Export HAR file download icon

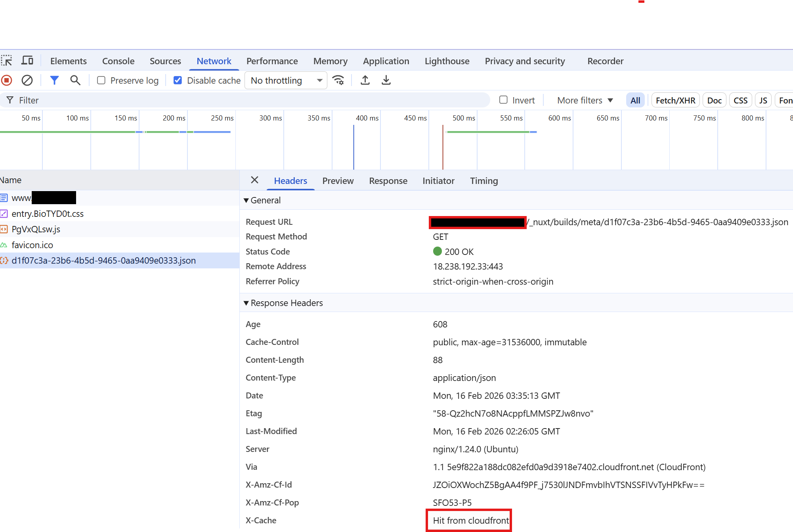tap(386, 80)
